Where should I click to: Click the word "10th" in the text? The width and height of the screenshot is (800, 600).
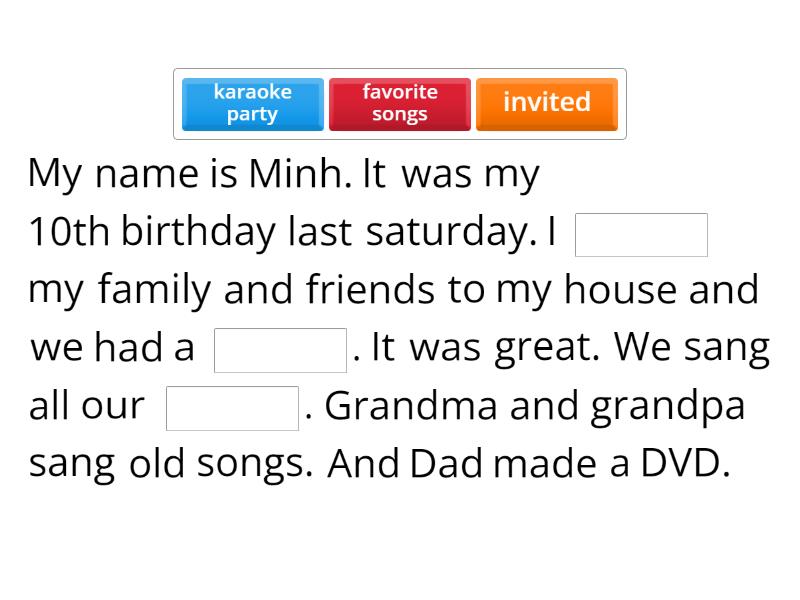[69, 232]
